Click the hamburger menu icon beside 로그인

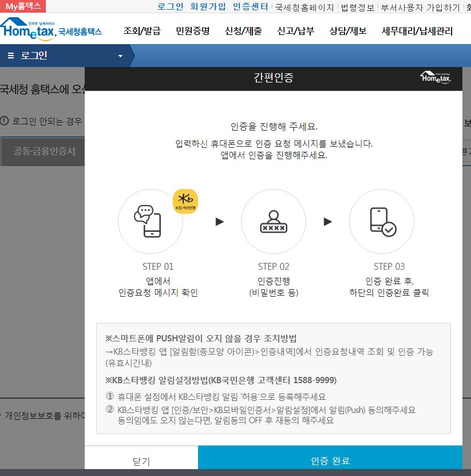pos(11,56)
